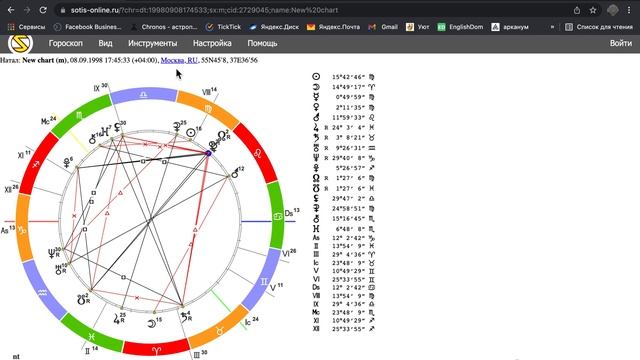Open the Настройка menu
Image resolution: width=640 pixels, height=360 pixels.
(x=212, y=43)
